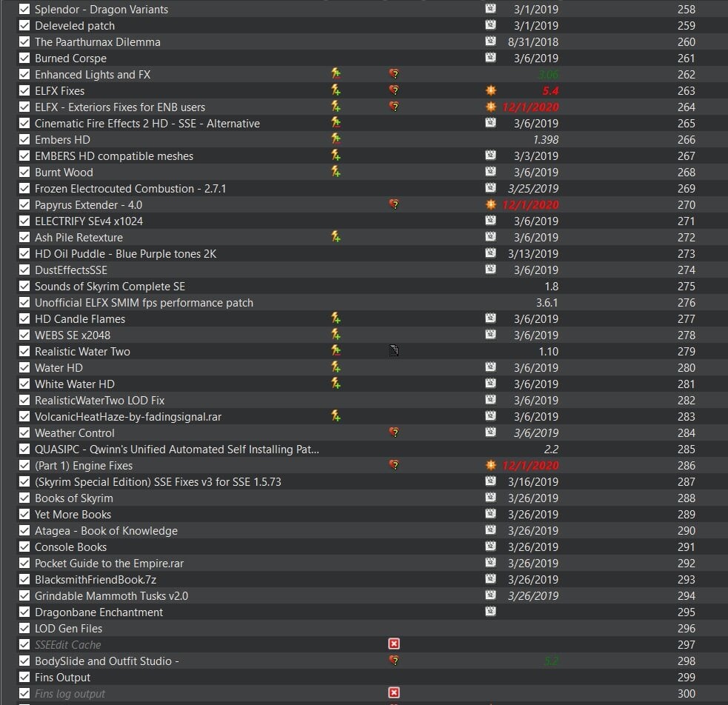728x705 pixels.
Task: Select Console Books mod name
Action: 70,547
